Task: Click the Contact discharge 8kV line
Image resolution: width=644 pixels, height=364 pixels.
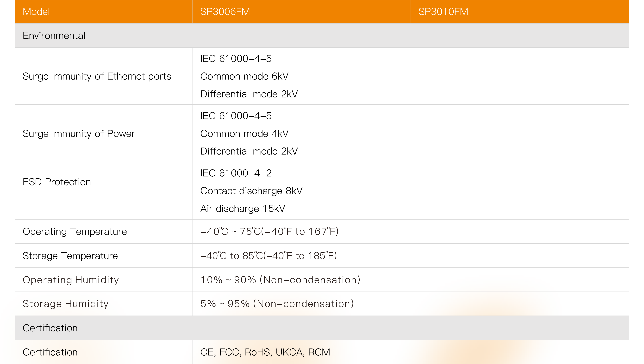Action: tap(251, 191)
